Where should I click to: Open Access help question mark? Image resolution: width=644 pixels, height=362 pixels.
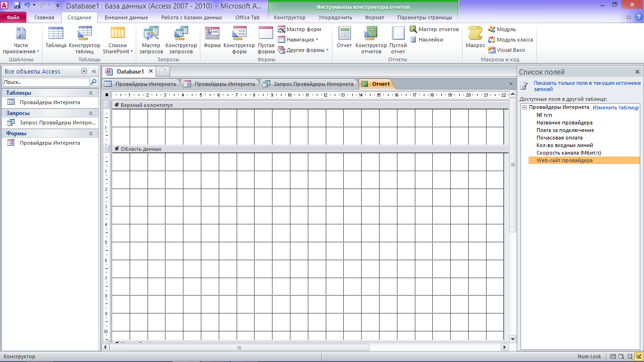point(638,17)
